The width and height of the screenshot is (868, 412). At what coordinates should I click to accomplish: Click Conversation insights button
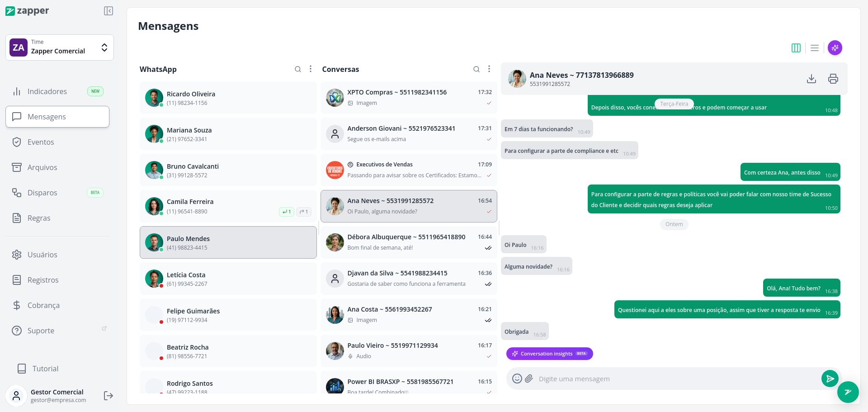point(550,354)
